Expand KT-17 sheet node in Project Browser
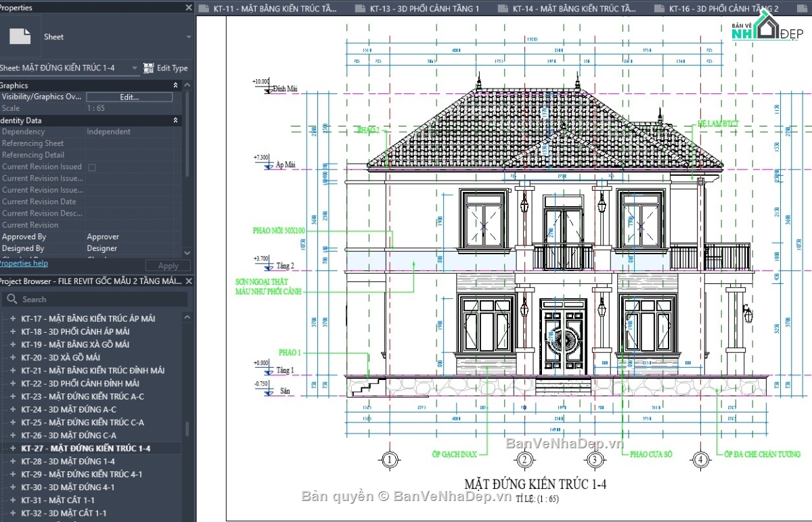 coord(12,318)
